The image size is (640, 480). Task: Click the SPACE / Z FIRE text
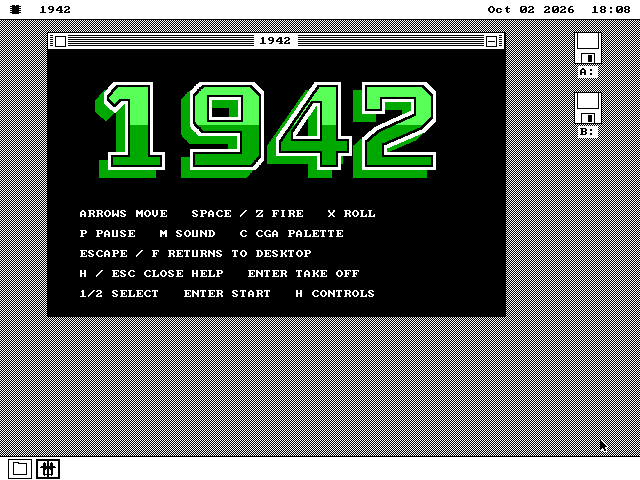247,213
